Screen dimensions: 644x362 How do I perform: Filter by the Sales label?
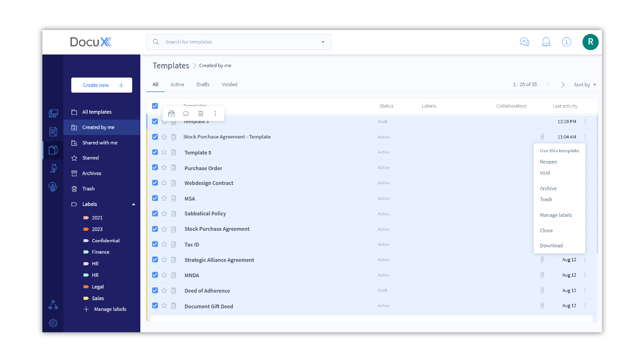98,298
